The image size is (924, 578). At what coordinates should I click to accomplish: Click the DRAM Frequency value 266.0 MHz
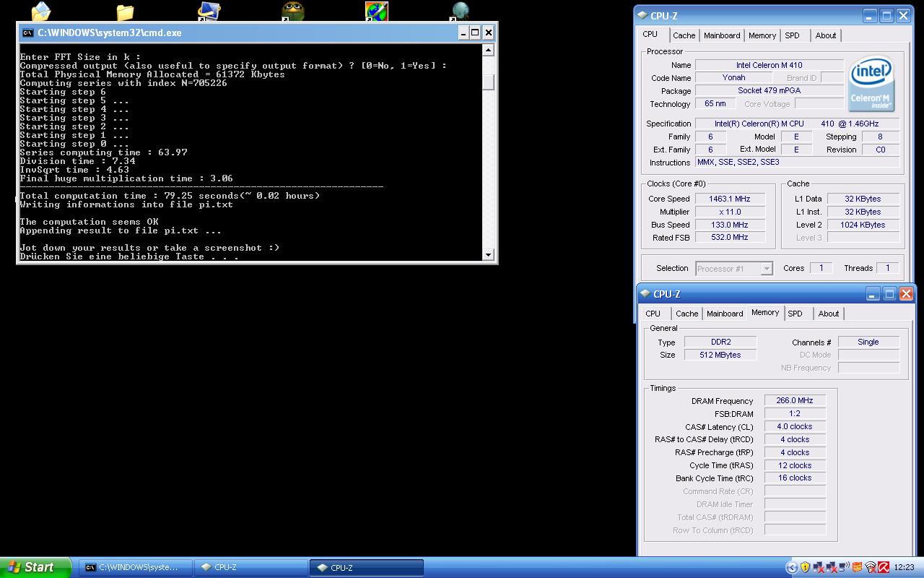click(795, 401)
